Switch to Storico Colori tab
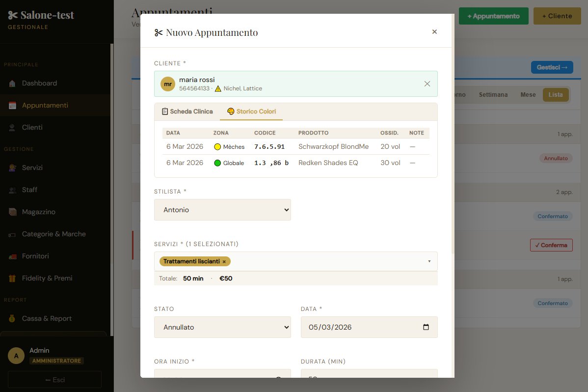This screenshot has width=588, height=392. pyautogui.click(x=252, y=112)
